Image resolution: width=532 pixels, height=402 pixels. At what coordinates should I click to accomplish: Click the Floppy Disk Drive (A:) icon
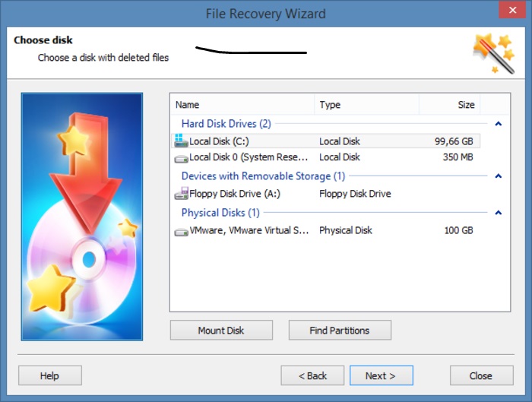[x=181, y=193]
